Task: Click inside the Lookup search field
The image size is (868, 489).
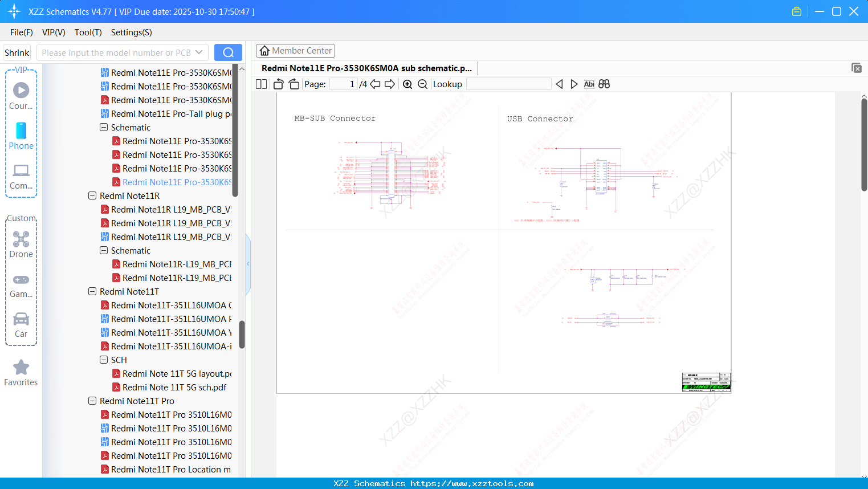Action: click(x=509, y=84)
